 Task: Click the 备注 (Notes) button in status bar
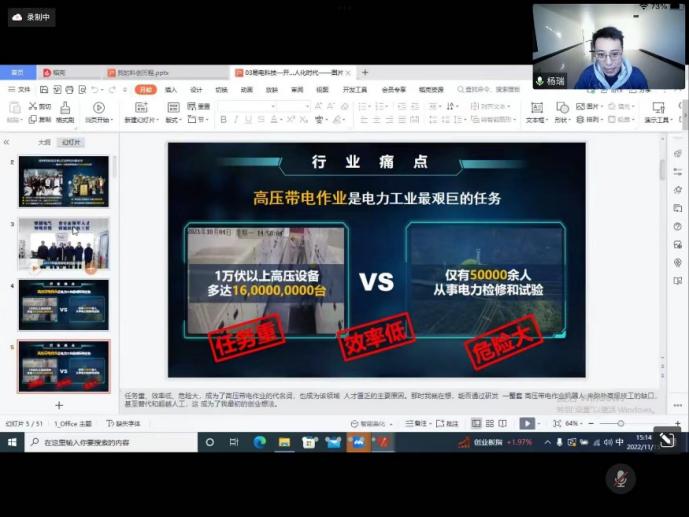pos(416,423)
